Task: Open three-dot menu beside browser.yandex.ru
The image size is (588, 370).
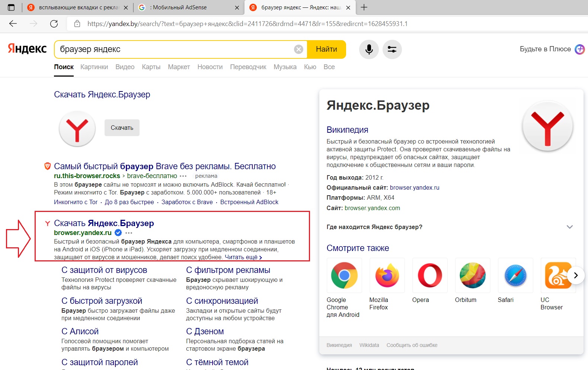Action: 129,233
